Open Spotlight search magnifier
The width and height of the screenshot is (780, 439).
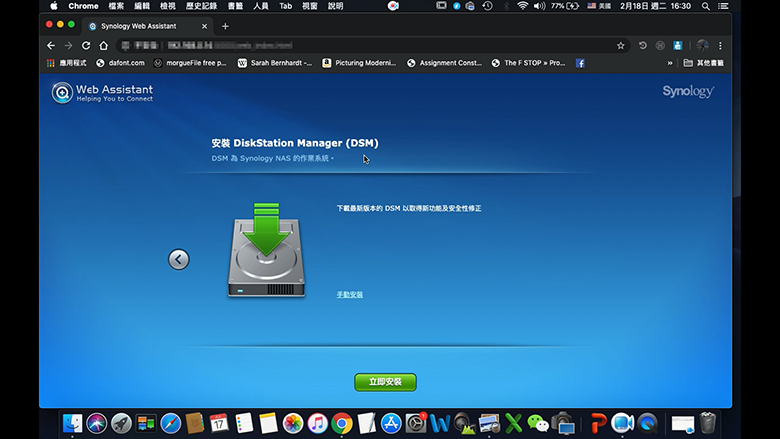(x=705, y=6)
